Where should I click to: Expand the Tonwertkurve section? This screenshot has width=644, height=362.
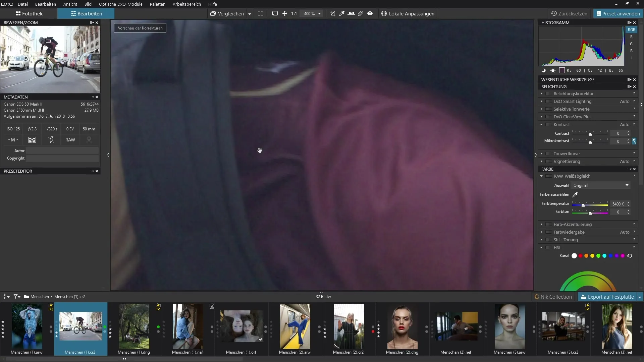click(x=541, y=154)
